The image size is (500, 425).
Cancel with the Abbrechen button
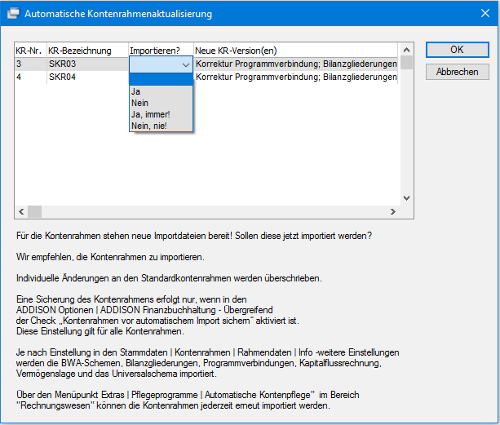click(x=457, y=72)
